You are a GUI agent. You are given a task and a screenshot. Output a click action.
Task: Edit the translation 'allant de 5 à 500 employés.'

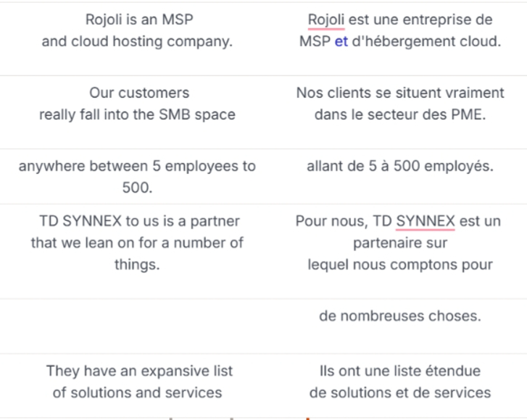[400, 166]
